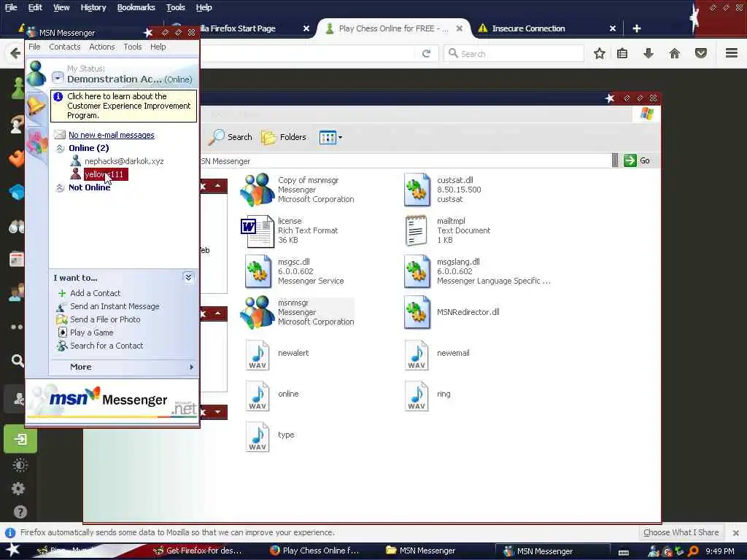Select the msgslang.dll file

[x=477, y=271]
